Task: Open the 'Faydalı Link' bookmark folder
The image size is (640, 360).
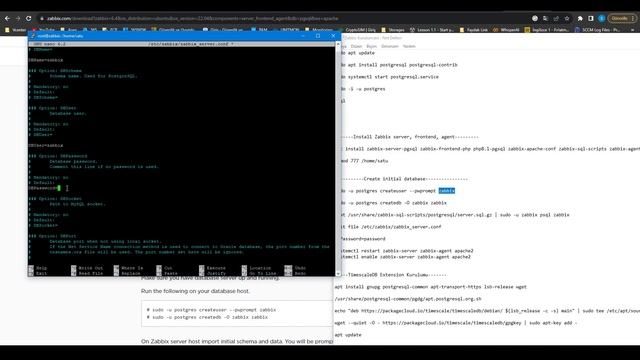Action: click(x=473, y=30)
